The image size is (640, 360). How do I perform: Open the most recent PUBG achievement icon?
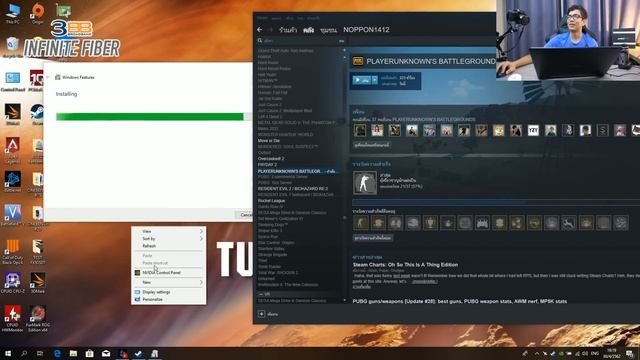click(x=364, y=182)
